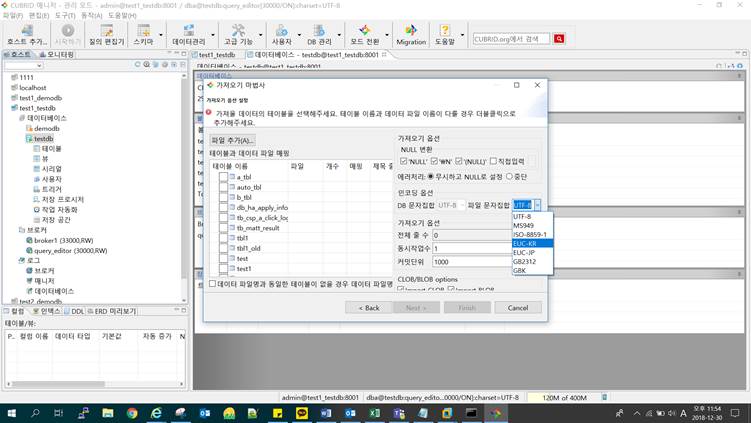Screen dimensions: 751x423
Task: Click the 파일 추가(A)... button
Action: (232, 140)
